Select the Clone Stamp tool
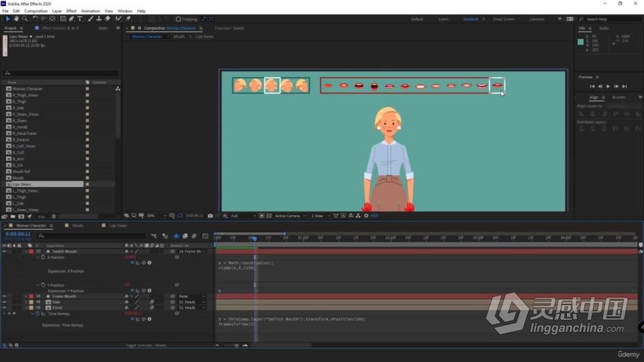 [99, 19]
